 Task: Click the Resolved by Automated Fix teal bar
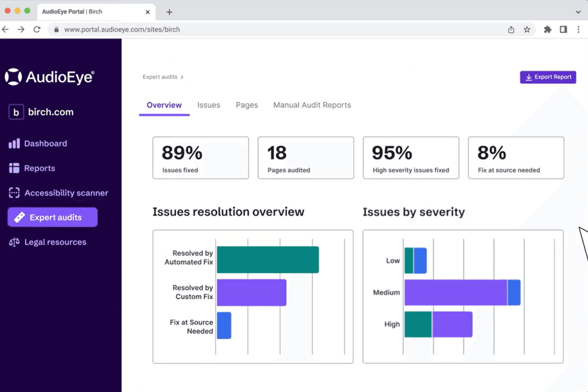point(268,260)
